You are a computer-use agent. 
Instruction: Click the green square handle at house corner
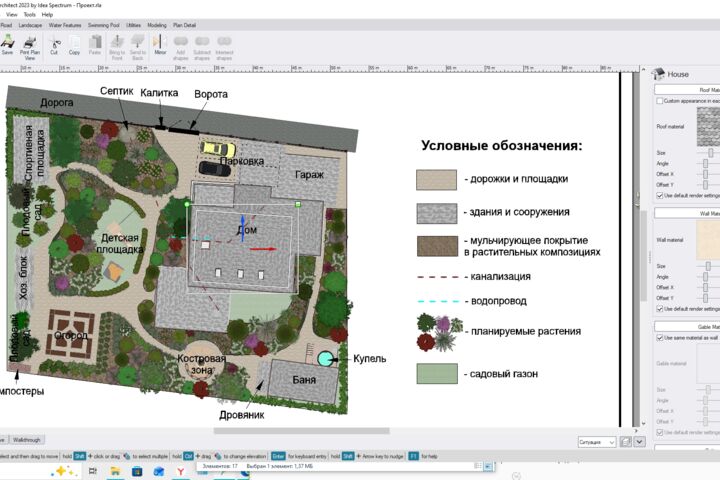pyautogui.click(x=298, y=204)
